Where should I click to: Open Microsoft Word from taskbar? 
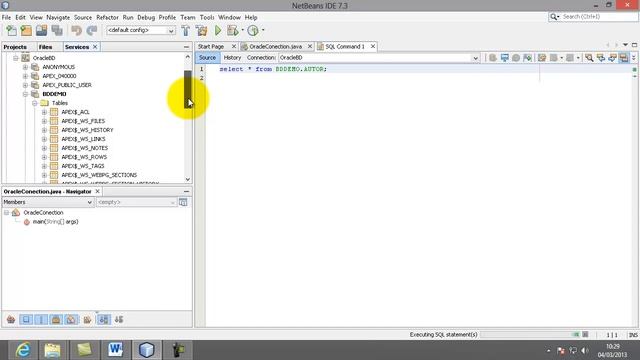116,350
